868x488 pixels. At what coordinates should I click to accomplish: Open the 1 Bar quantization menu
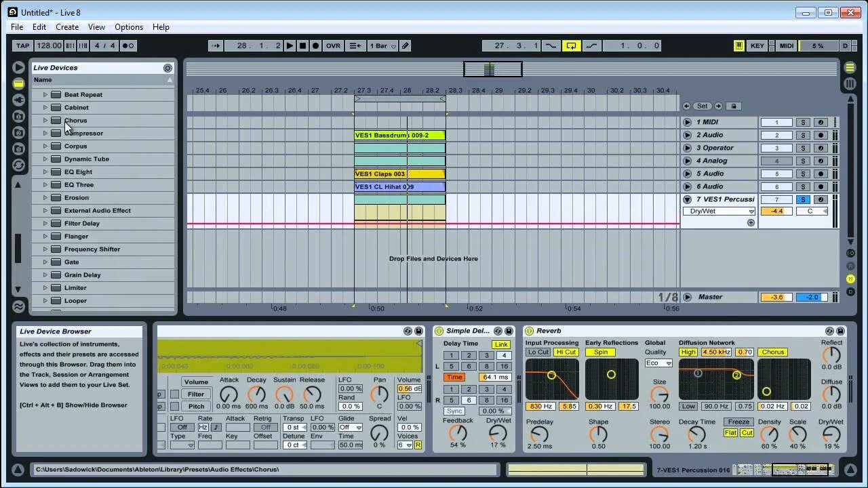382,45
